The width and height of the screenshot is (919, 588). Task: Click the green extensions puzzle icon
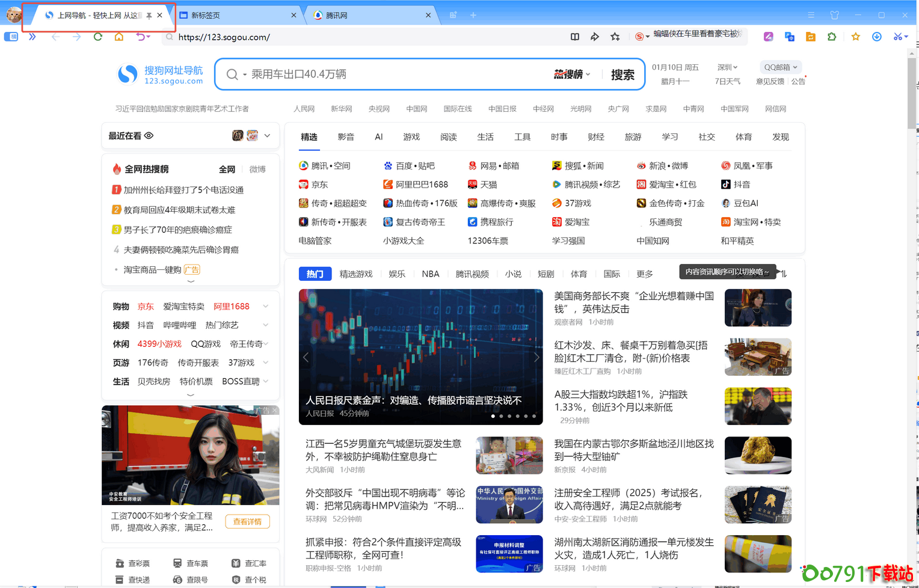[831, 37]
